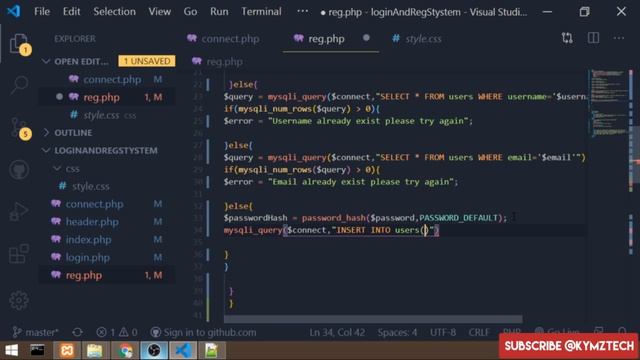Screen dimensions: 640x360
Task: Synchronize changes in status bar
Action: tap(77, 332)
